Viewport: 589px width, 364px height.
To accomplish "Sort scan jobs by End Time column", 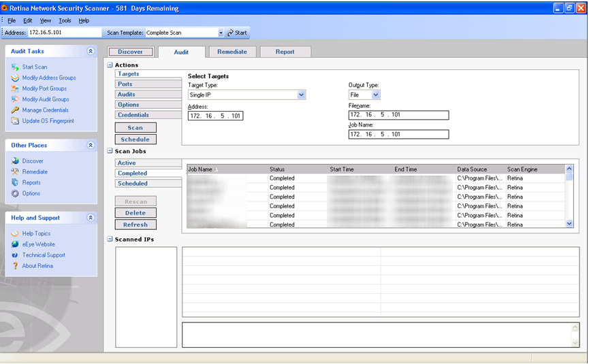I will pos(424,169).
